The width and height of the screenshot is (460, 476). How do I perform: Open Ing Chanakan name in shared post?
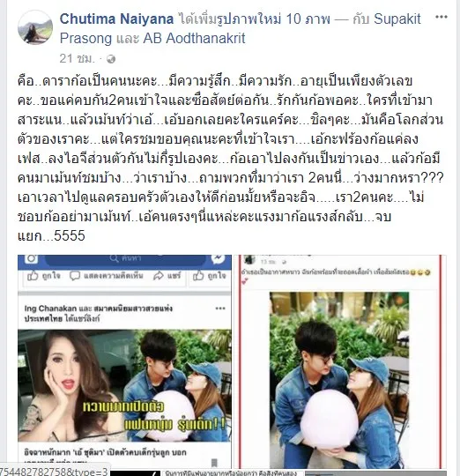50,309
